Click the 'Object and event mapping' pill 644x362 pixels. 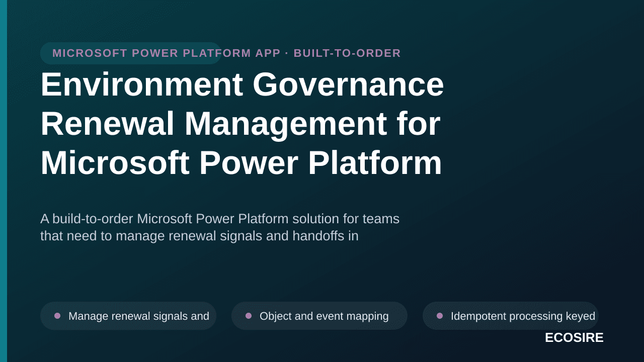pos(319,316)
